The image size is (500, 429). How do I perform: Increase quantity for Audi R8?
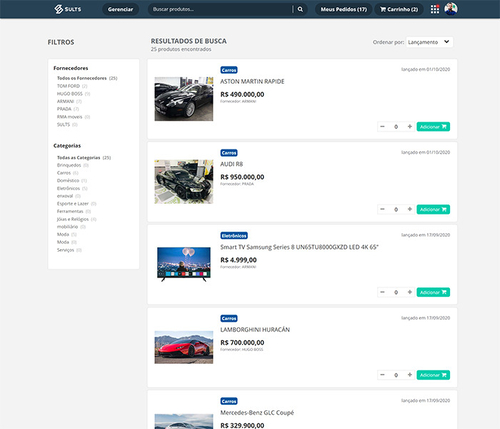click(410, 209)
